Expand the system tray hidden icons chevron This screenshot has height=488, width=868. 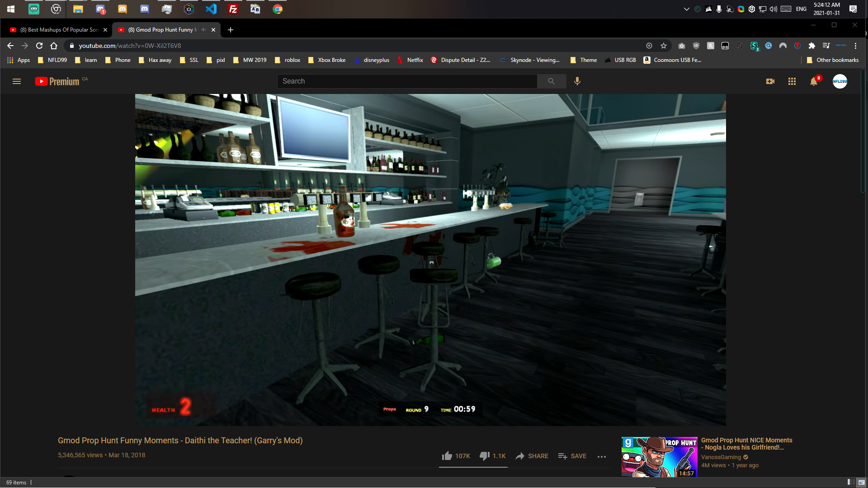[x=687, y=9]
